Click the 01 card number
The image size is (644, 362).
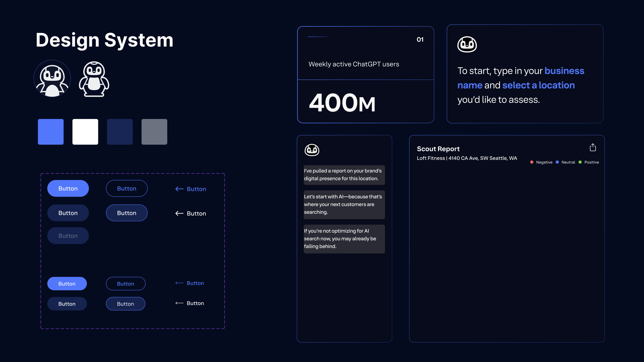pos(420,40)
